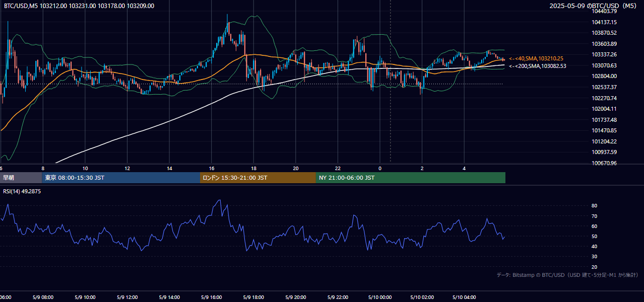Click the price axis value 103337.26
The width and height of the screenshot is (644, 302).
click(605, 54)
